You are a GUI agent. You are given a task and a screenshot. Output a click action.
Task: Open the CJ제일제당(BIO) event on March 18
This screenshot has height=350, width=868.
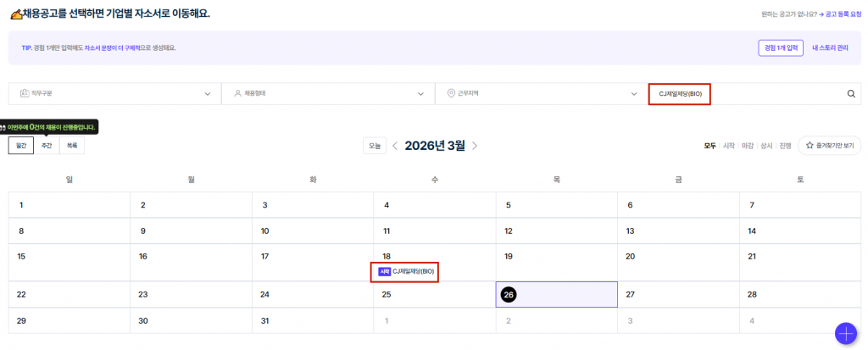(x=414, y=272)
